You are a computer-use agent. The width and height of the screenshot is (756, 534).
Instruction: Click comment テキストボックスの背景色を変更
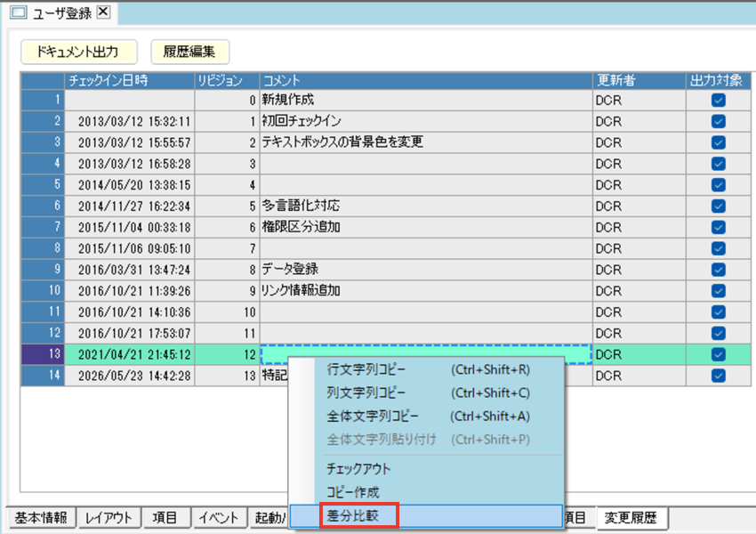pyautogui.click(x=426, y=142)
